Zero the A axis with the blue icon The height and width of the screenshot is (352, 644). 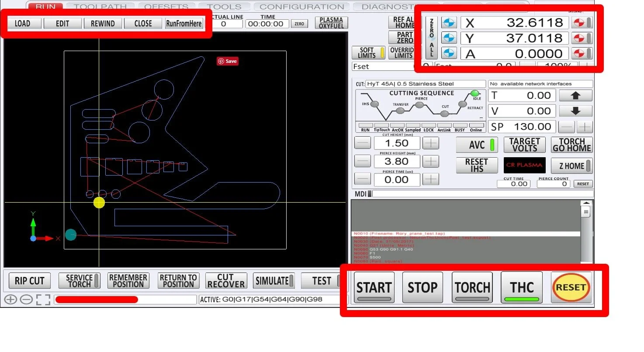pyautogui.click(x=449, y=53)
